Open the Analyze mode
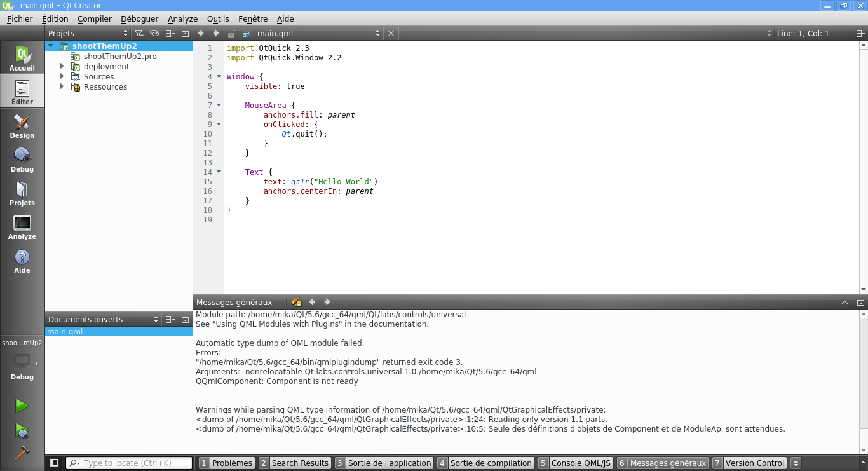The image size is (868, 471). pos(22,228)
